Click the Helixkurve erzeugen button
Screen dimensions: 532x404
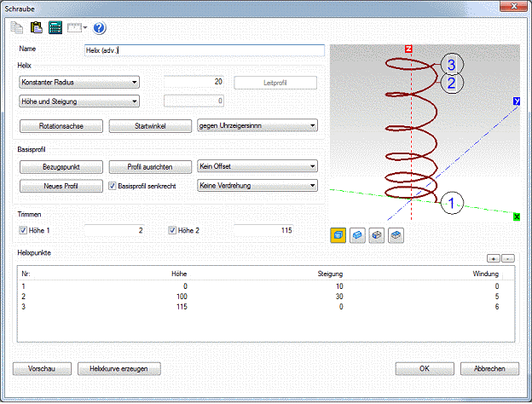point(119,369)
